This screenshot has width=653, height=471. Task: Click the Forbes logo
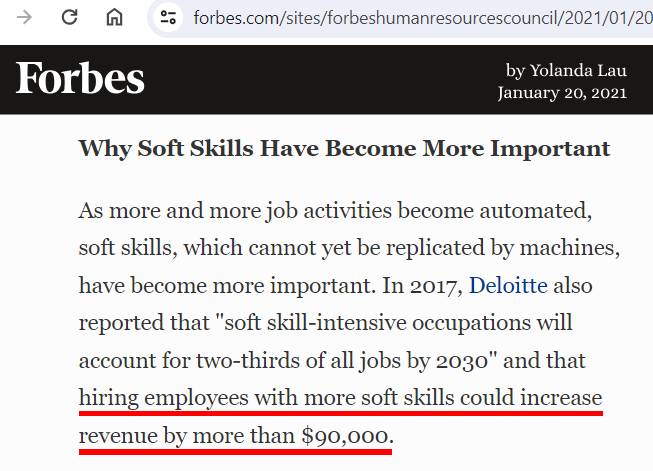click(80, 78)
